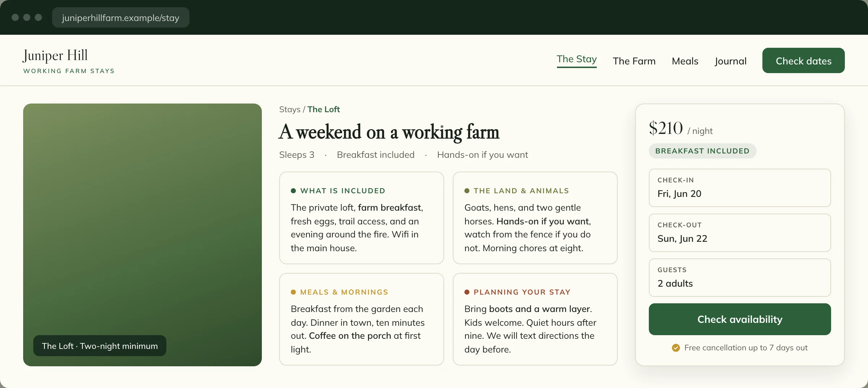Viewport: 868px width, 388px height.
Task: Open the Check-in date field
Action: pos(740,188)
